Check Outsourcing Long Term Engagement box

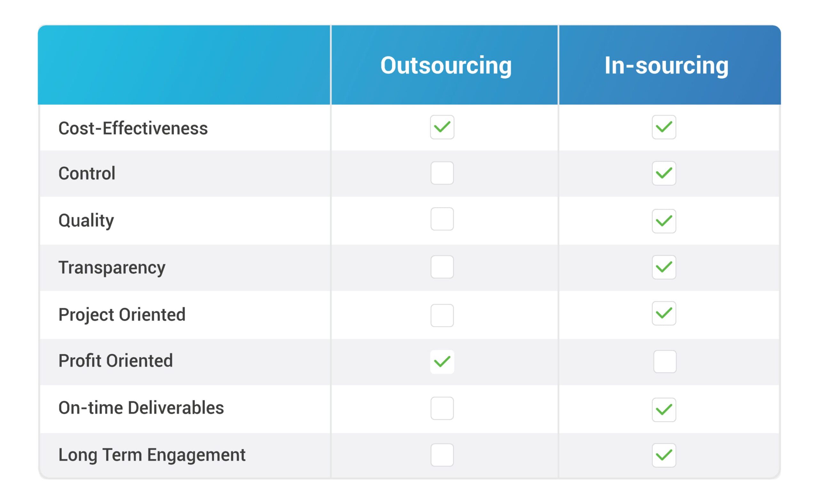tap(442, 455)
